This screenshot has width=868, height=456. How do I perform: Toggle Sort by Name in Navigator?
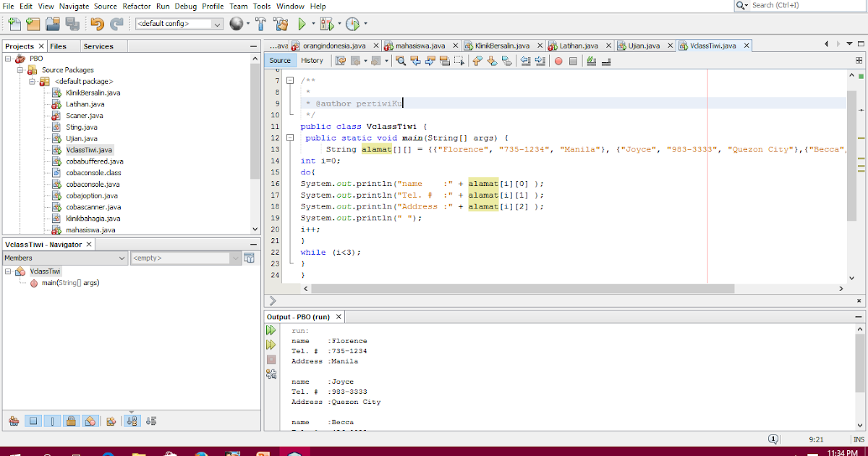132,421
